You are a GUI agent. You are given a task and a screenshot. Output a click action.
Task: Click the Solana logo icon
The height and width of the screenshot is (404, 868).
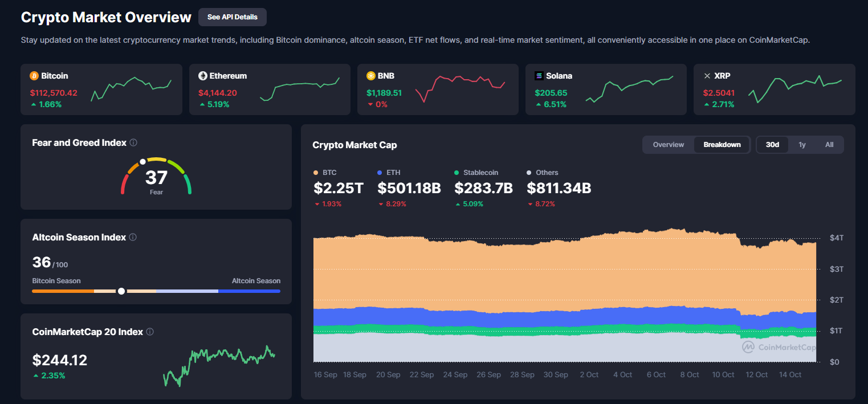[x=539, y=76]
